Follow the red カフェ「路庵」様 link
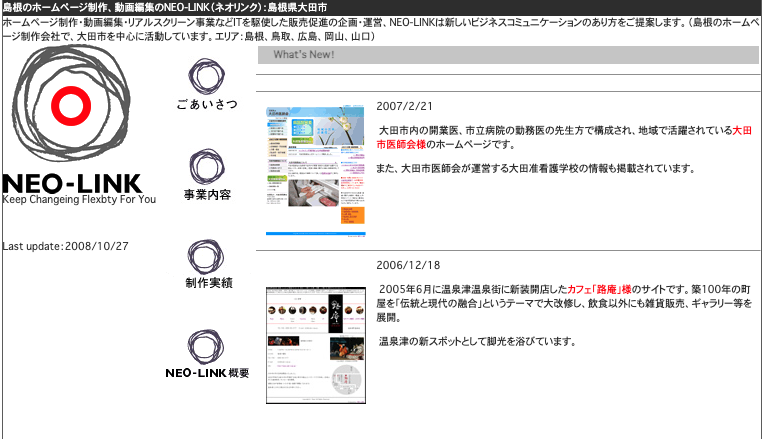The width and height of the screenshot is (763, 439). [x=599, y=289]
